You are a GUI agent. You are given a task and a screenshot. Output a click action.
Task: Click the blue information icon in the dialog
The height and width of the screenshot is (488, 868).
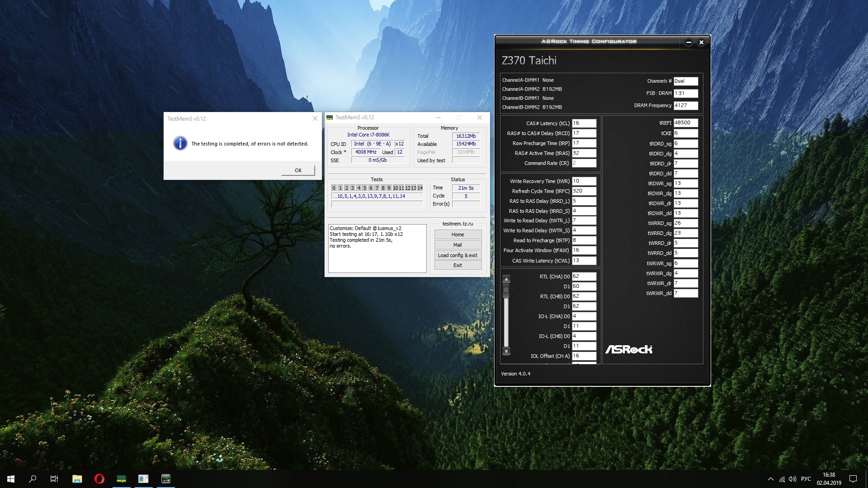pyautogui.click(x=180, y=144)
